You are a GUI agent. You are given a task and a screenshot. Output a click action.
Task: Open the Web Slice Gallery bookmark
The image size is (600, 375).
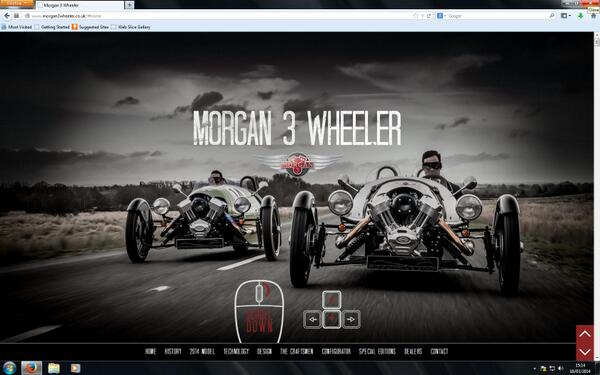pyautogui.click(x=131, y=27)
